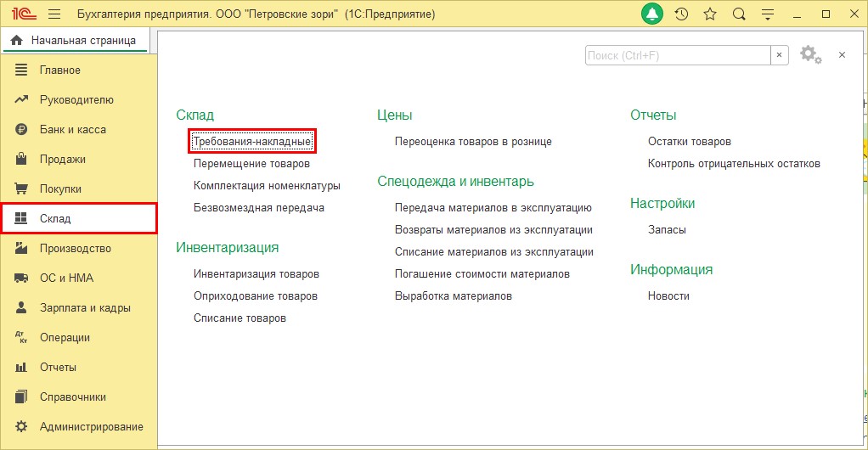This screenshot has width=868, height=450.
Task: Click the Отчеты bar chart icon
Action: [21, 367]
